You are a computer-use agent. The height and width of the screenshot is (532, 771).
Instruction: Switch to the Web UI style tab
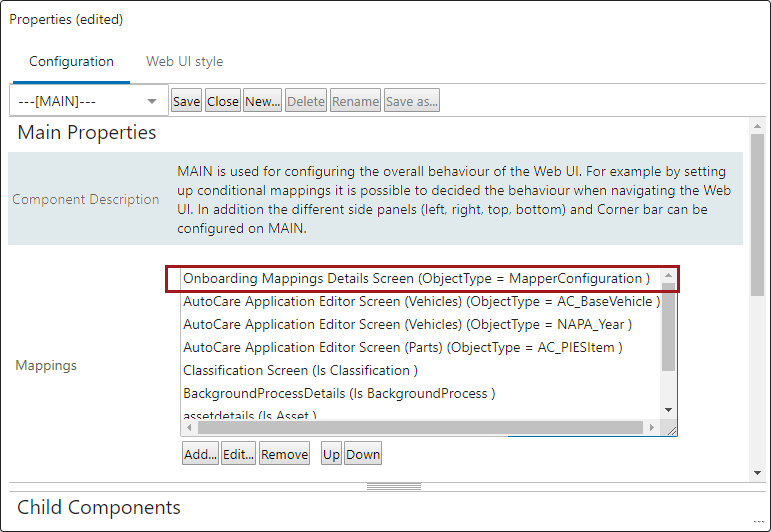tap(184, 61)
